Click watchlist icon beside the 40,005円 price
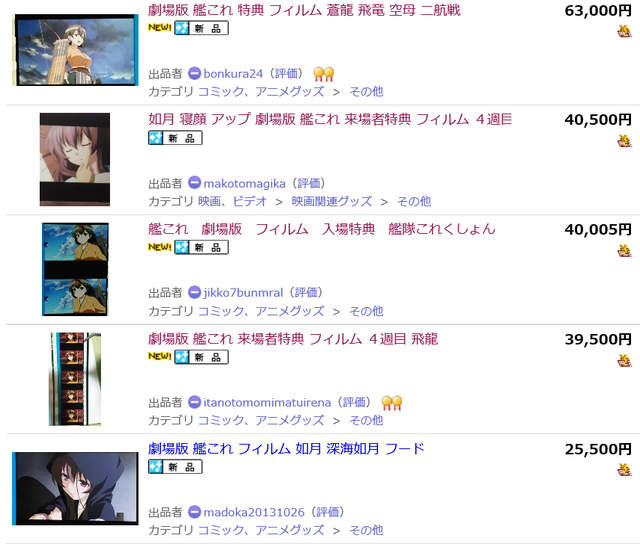The image size is (640, 544). coord(624,251)
